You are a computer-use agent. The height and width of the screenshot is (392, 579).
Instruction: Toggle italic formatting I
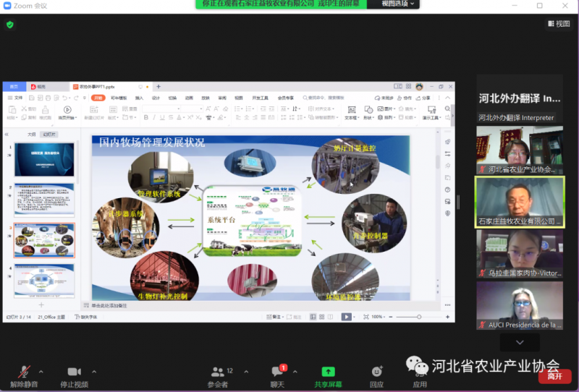(154, 117)
